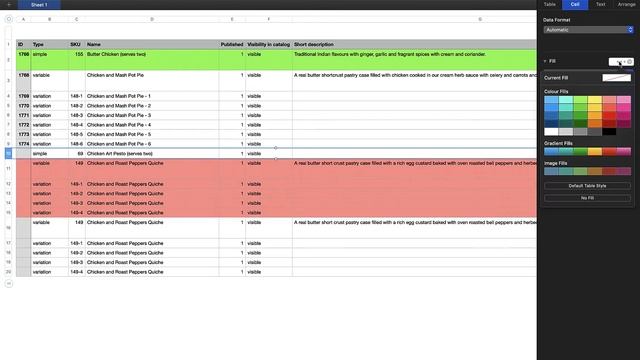Click SKU cell '148-1'
The height and width of the screenshot is (360, 640).
[77, 96]
